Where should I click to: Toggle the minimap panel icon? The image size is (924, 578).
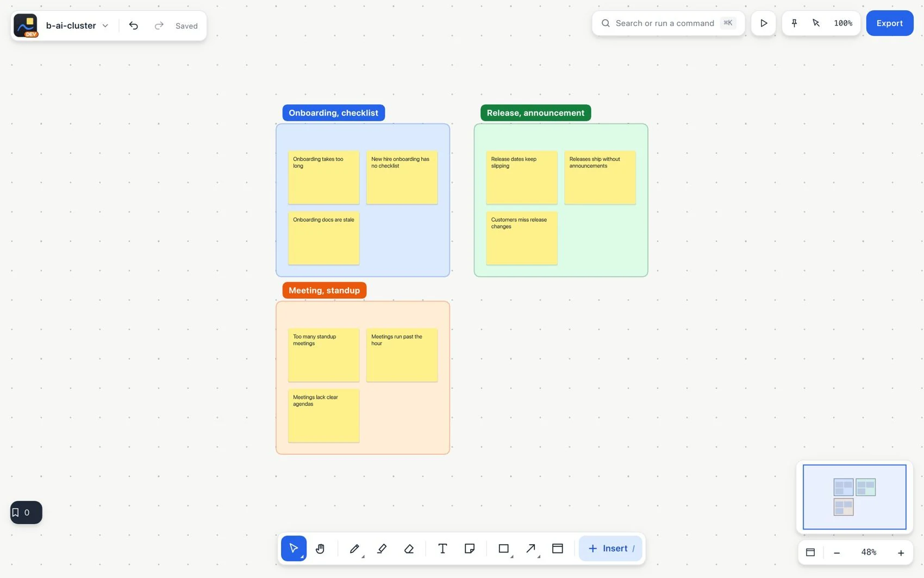point(810,552)
